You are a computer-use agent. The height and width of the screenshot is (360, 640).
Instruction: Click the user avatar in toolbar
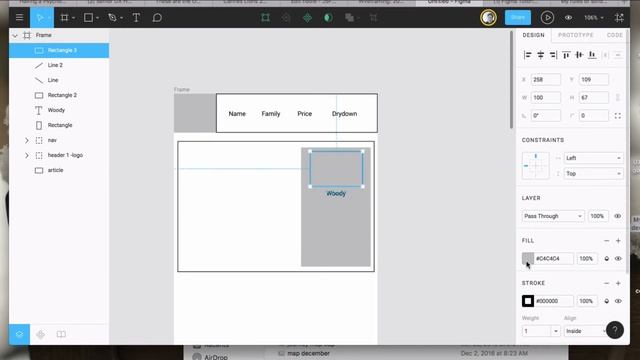(x=488, y=18)
